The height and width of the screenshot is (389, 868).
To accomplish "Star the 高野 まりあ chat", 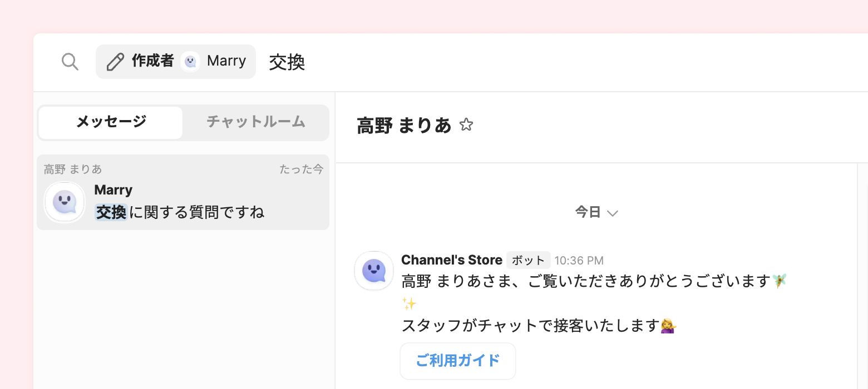I will [466, 125].
